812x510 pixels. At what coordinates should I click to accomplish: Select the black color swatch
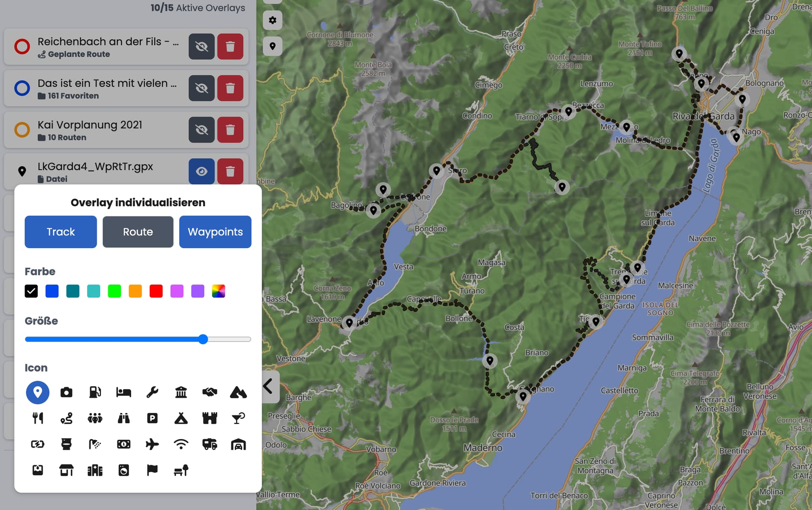tap(31, 291)
